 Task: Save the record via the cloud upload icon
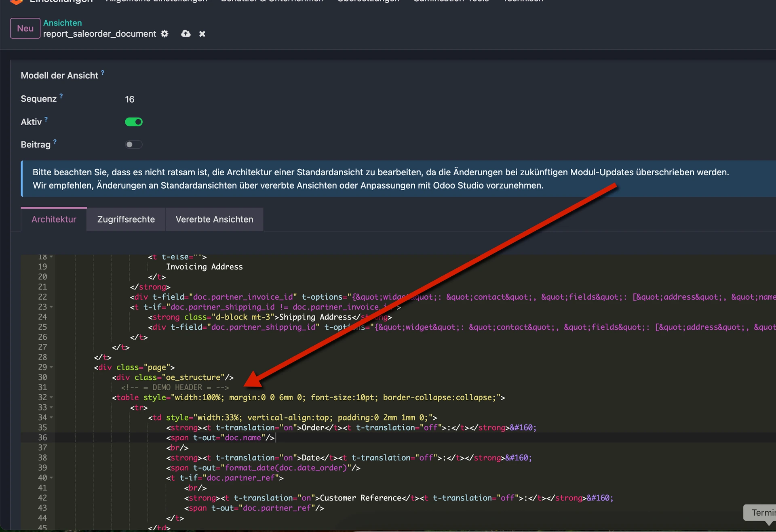click(186, 34)
